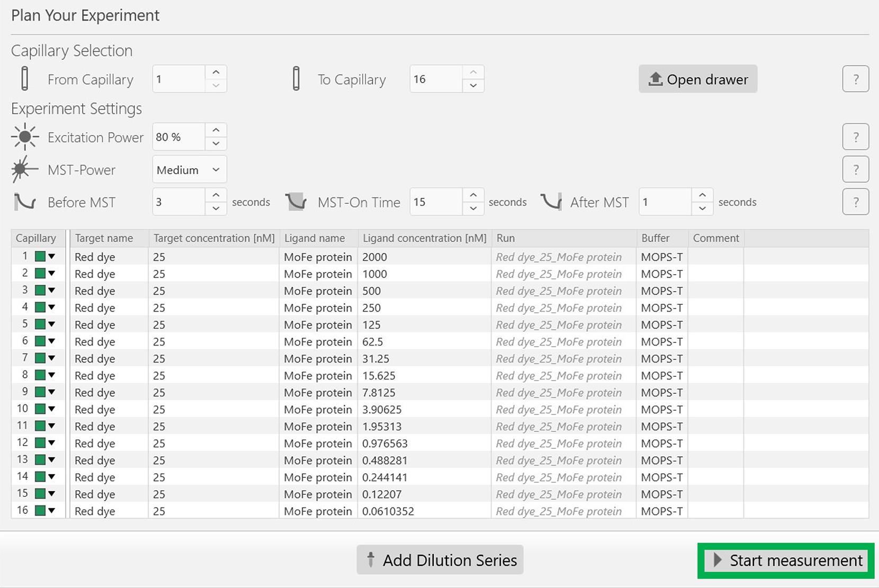Click the Open drawer button

(x=698, y=79)
